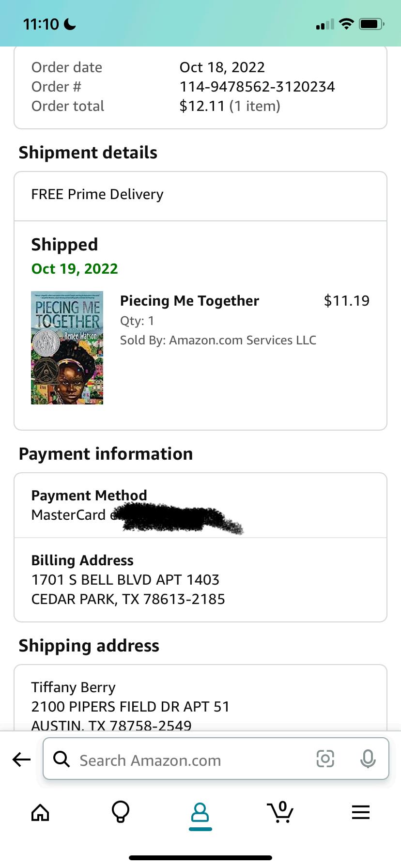401x868 pixels.
Task: Tap the microphone voice search icon
Action: [368, 759]
